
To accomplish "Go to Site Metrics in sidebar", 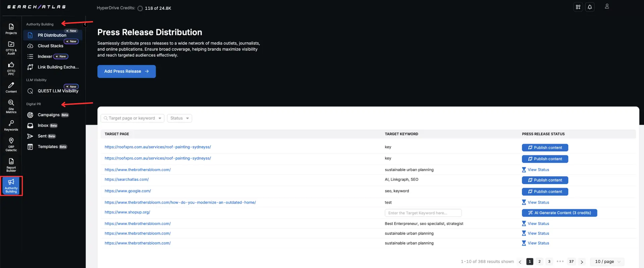I will tap(11, 106).
